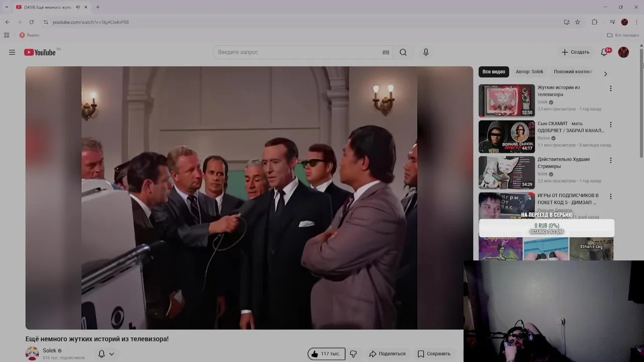
Task: Click Поделиться to share the video
Action: click(x=387, y=354)
